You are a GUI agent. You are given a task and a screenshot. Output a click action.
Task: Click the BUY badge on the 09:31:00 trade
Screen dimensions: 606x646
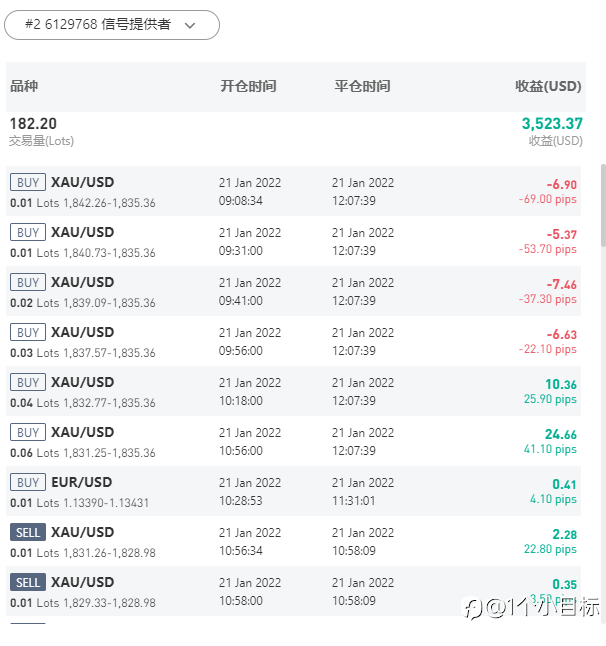click(x=28, y=232)
